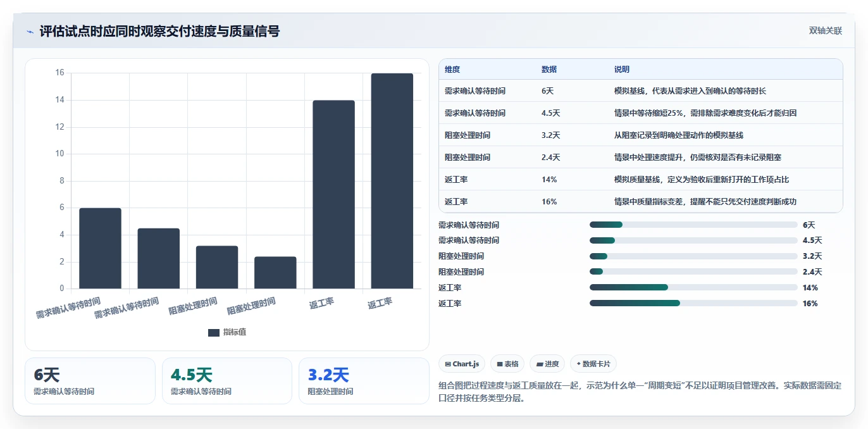Click the Chart.js tag icon
This screenshot has width=868, height=429.
[x=448, y=364]
